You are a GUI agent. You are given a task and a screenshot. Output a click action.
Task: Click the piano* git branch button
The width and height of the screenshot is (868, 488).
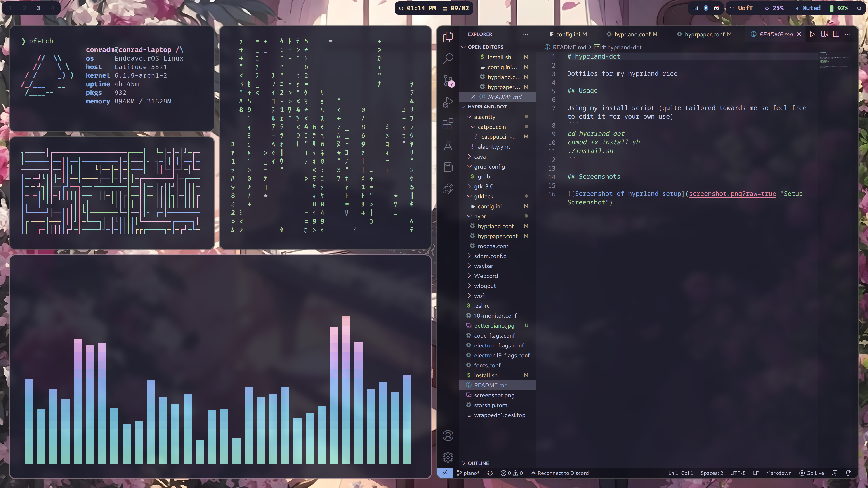468,473
